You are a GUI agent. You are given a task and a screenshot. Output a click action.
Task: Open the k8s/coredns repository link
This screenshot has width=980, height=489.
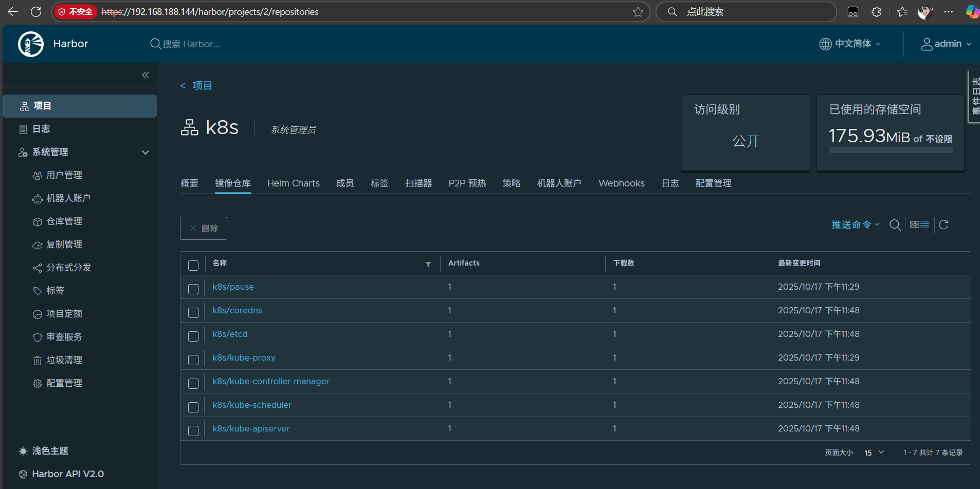click(x=237, y=310)
